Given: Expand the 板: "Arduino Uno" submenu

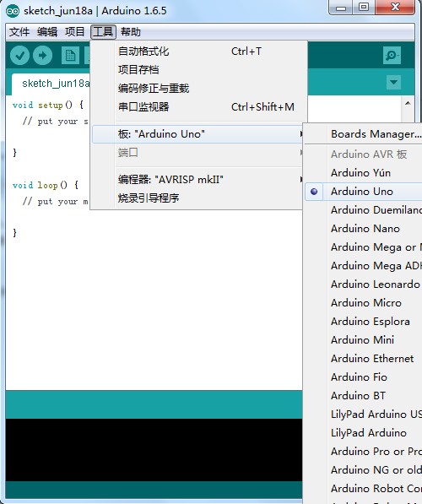Looking at the screenshot, I should click(x=197, y=134).
